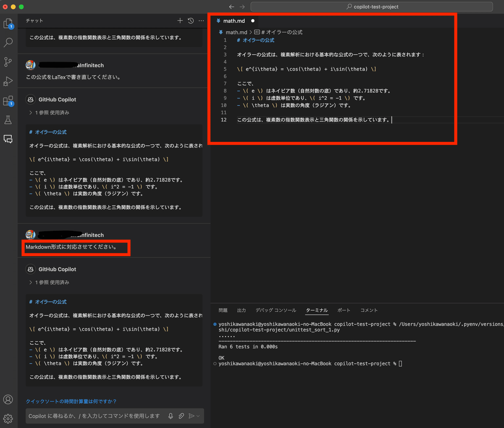Go back with the left arrow
The width and height of the screenshot is (504, 428).
[x=231, y=7]
